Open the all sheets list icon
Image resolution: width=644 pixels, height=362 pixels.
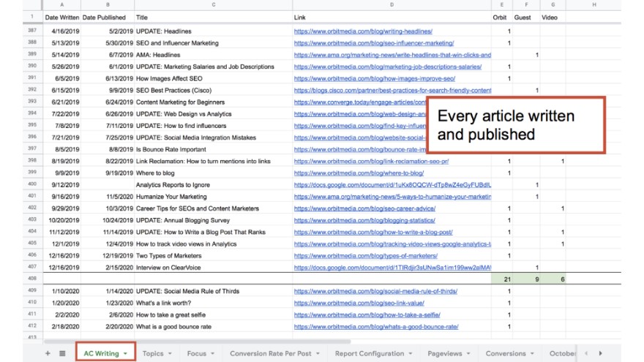(x=62, y=353)
